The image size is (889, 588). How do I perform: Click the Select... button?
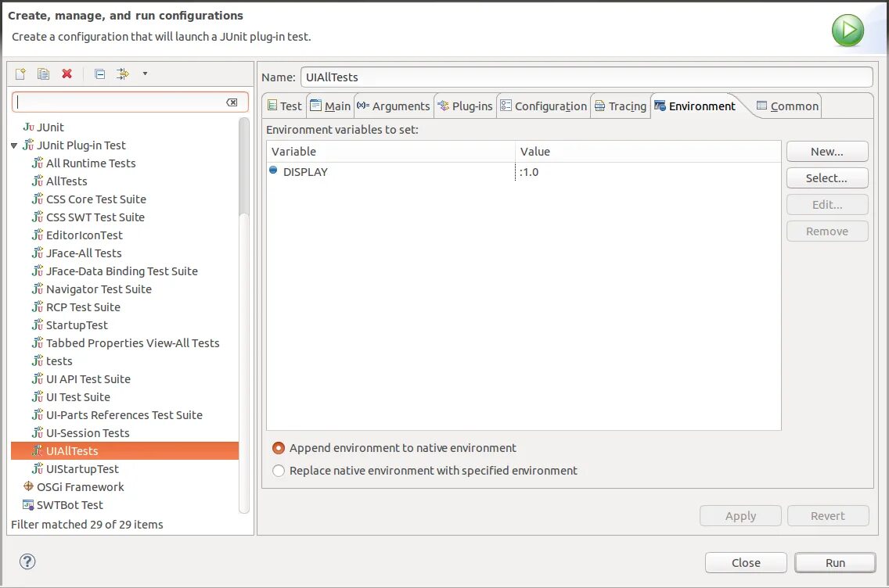[x=827, y=178]
